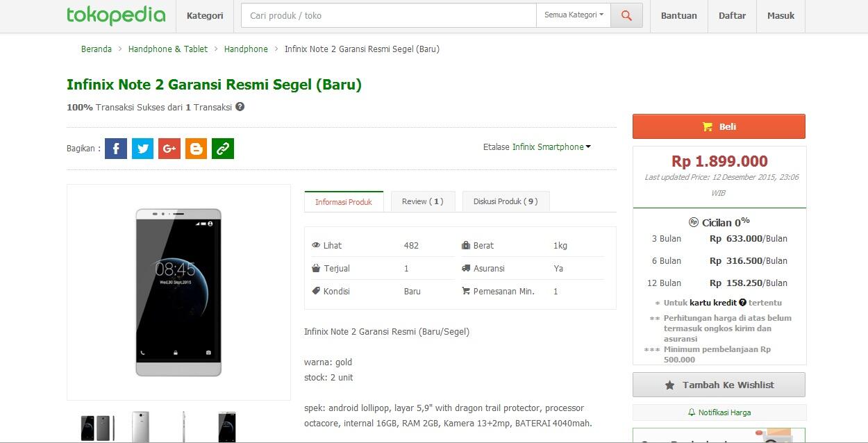
Task: Go to Beranda breadcrumb
Action: pos(97,49)
